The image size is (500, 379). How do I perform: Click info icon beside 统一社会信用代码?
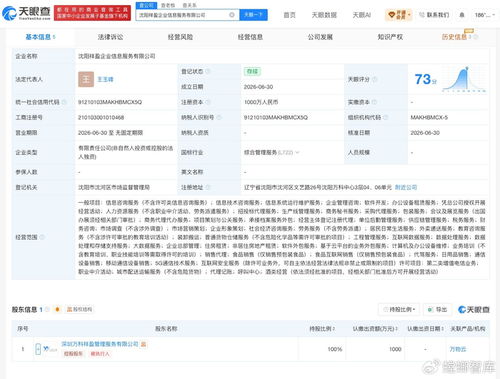[64, 102]
